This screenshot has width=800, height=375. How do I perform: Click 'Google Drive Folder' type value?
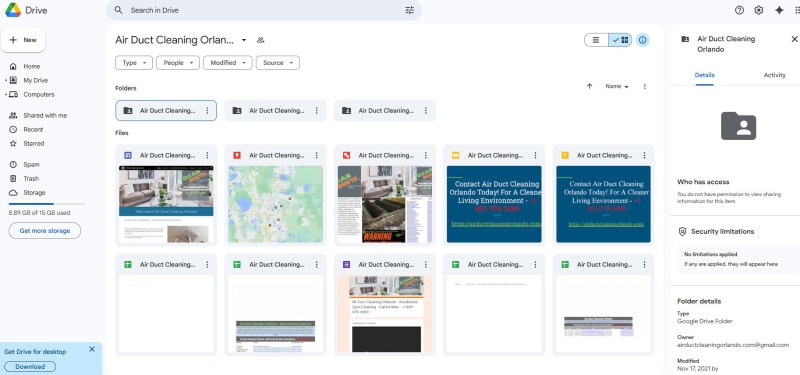pyautogui.click(x=705, y=321)
